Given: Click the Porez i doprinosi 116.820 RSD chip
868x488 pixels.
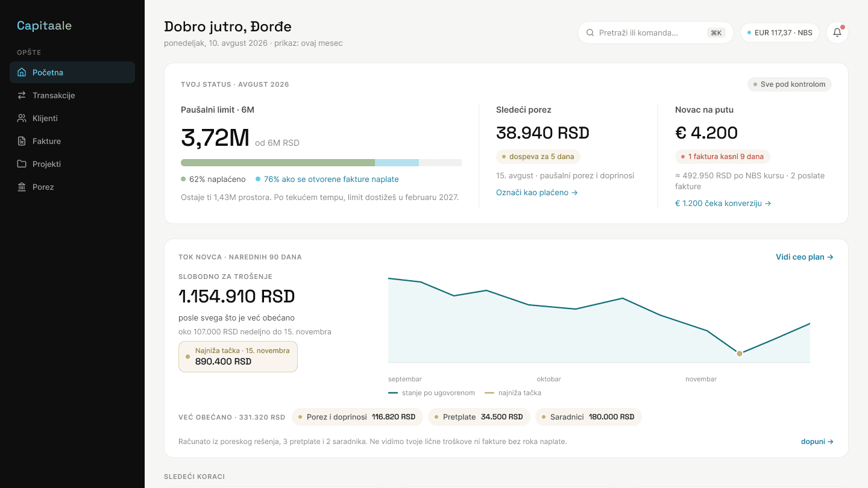Looking at the screenshot, I should click(357, 417).
